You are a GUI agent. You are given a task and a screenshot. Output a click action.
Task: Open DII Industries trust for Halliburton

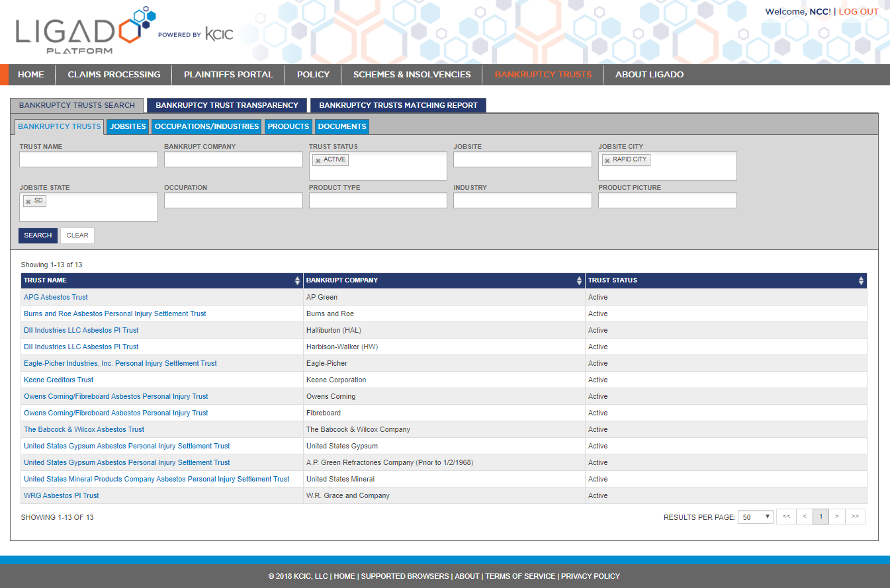(81, 330)
